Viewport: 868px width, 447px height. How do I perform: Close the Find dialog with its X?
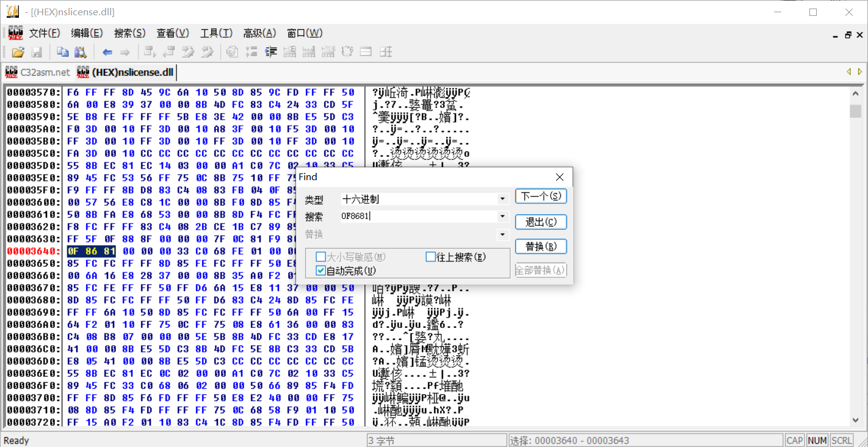[x=560, y=177]
